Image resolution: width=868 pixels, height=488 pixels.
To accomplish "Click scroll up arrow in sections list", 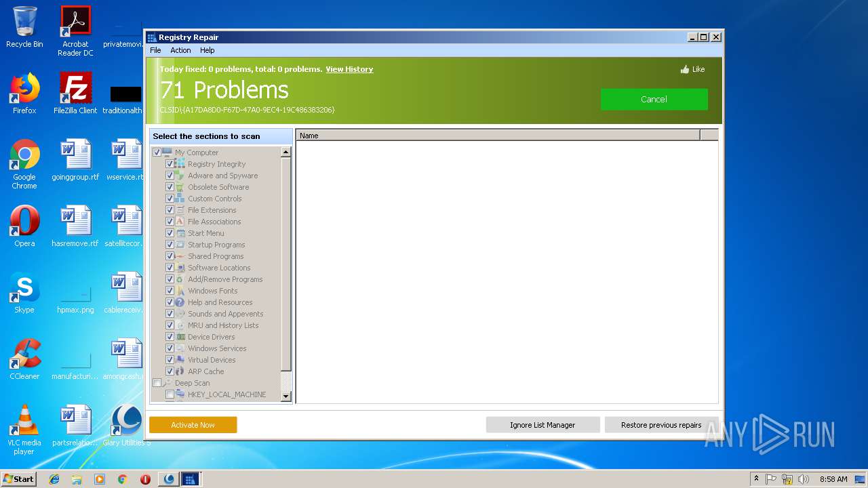I will point(285,152).
